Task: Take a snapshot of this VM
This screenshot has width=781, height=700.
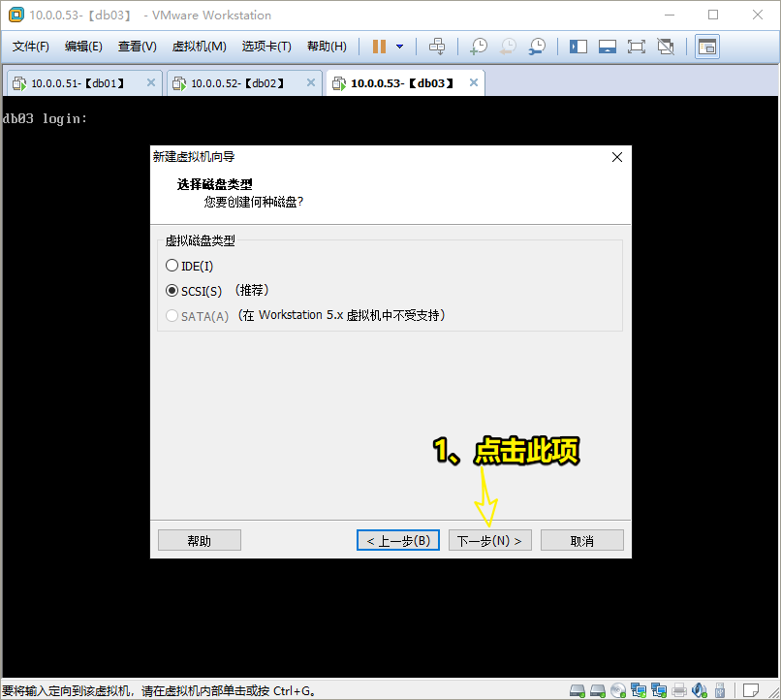Action: click(x=479, y=47)
